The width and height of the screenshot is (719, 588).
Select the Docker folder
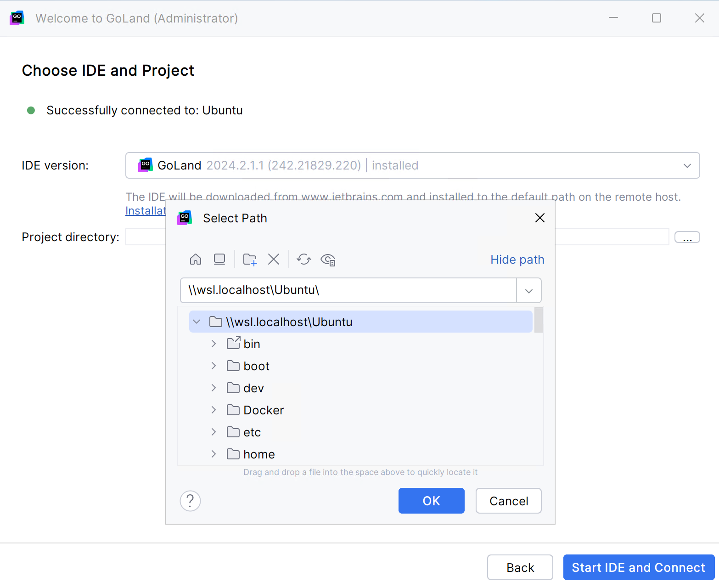[x=263, y=410]
